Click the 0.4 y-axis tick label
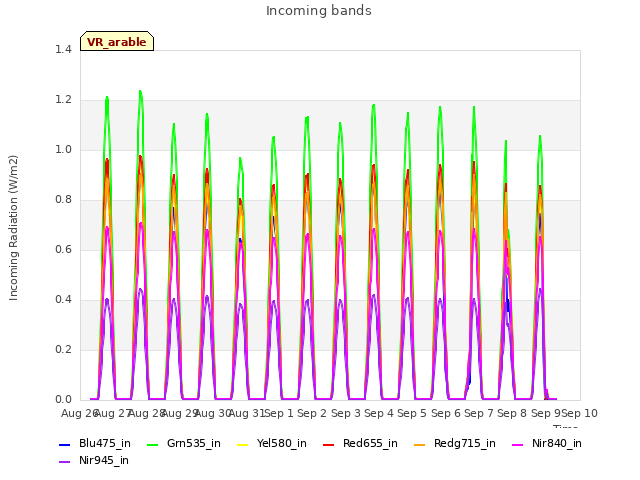The width and height of the screenshot is (640, 480). (63, 300)
